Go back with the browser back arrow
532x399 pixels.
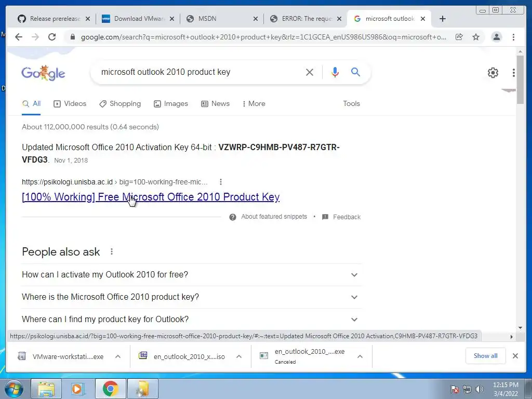click(19, 37)
